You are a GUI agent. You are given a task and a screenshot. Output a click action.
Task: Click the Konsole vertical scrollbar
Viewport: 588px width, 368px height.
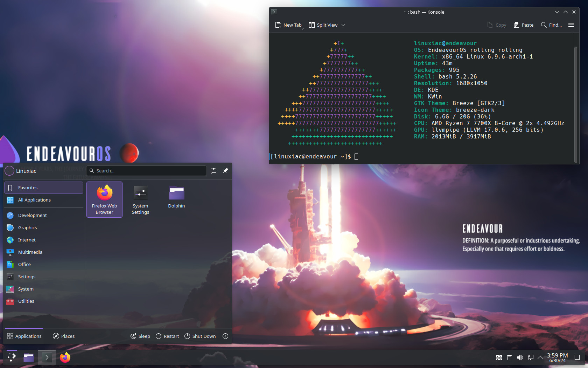pyautogui.click(x=575, y=104)
